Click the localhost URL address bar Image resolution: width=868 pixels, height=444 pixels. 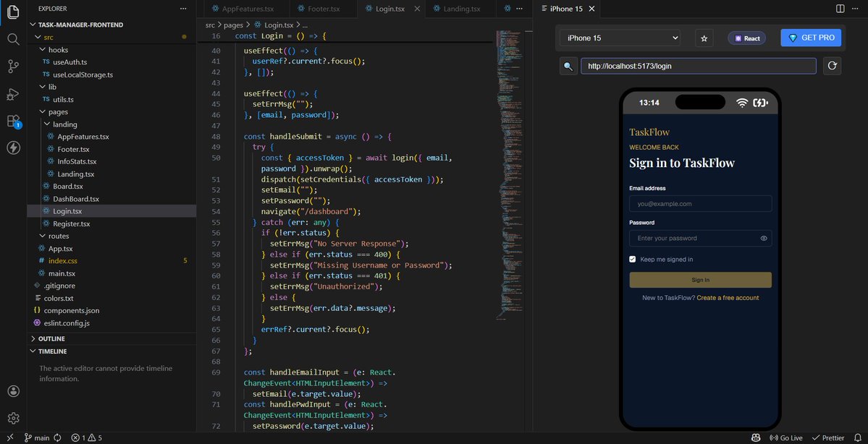click(x=697, y=66)
